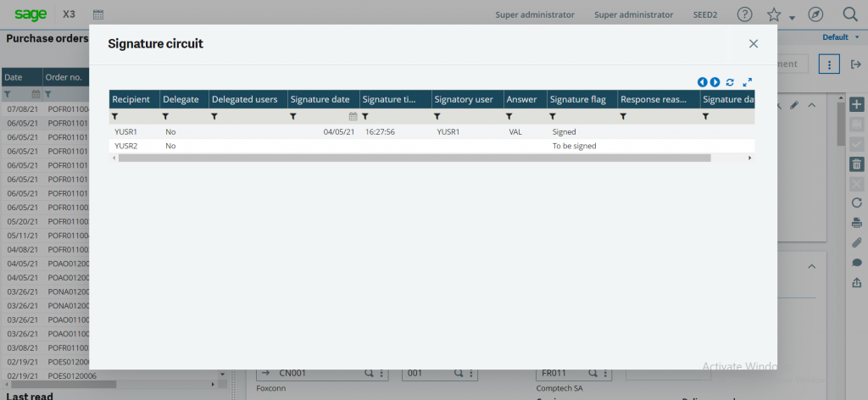Click the VAL answer cell
Image resolution: width=868 pixels, height=400 pixels.
tap(515, 132)
